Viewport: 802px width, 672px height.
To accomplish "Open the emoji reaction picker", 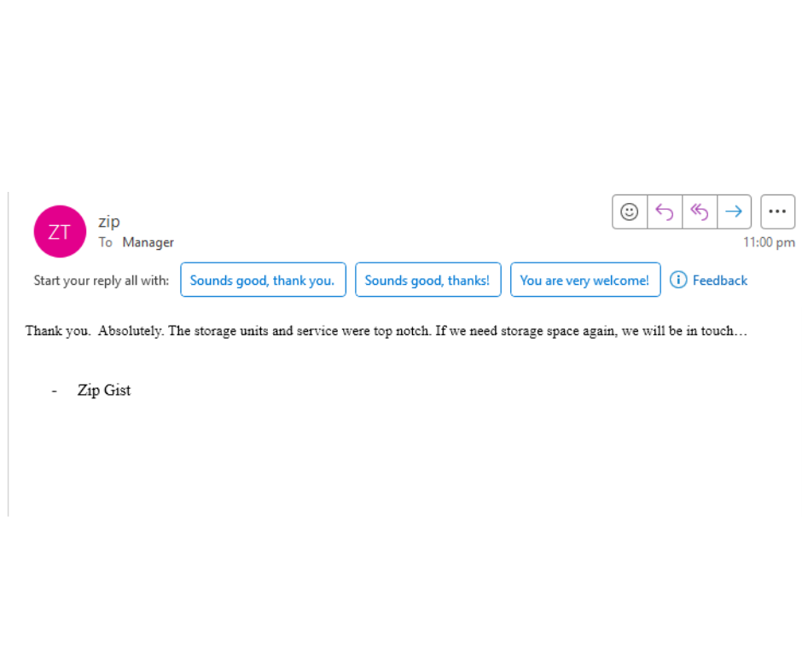I will coord(630,212).
